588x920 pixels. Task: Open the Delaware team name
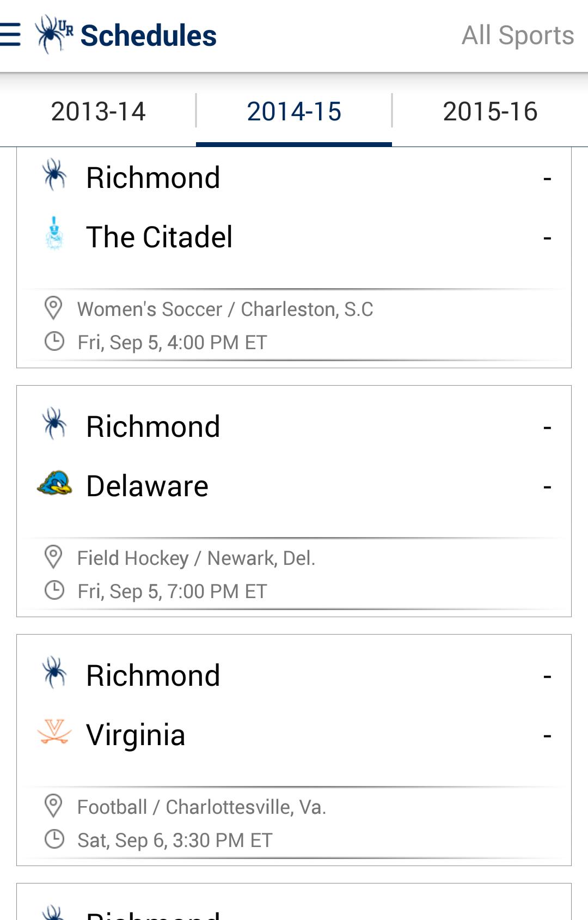tap(147, 486)
